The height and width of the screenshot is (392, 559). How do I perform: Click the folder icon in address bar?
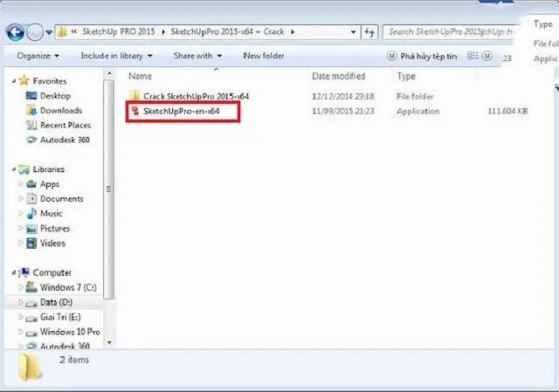pyautogui.click(x=62, y=32)
